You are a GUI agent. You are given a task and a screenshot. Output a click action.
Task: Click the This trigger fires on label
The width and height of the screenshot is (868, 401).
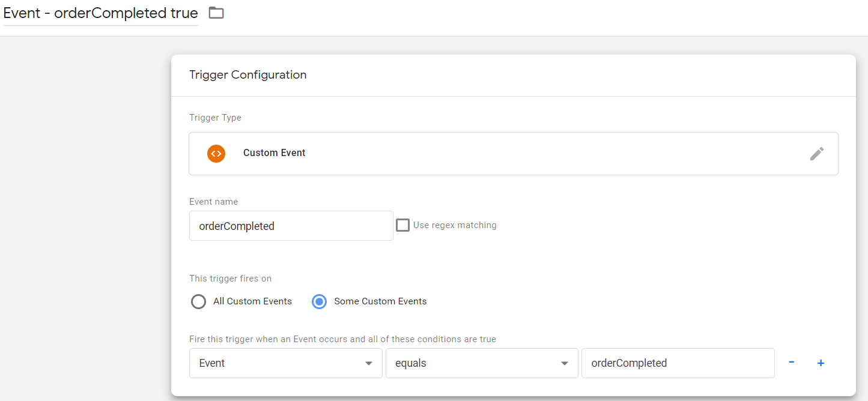(230, 279)
